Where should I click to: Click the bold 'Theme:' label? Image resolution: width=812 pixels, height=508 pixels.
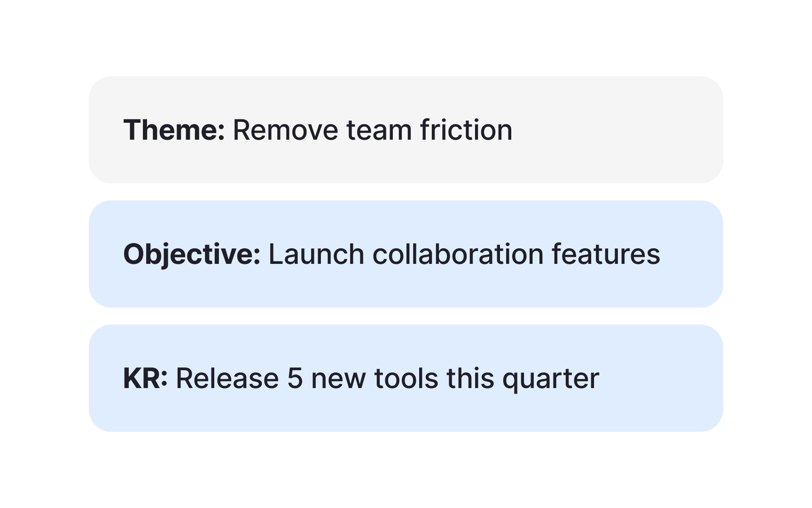[174, 130]
